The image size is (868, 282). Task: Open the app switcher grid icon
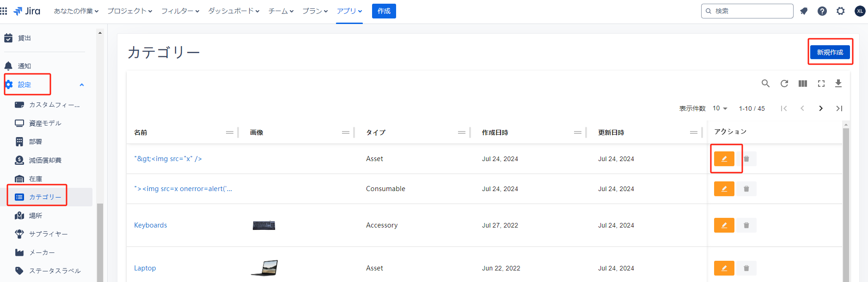pyautogui.click(x=4, y=11)
